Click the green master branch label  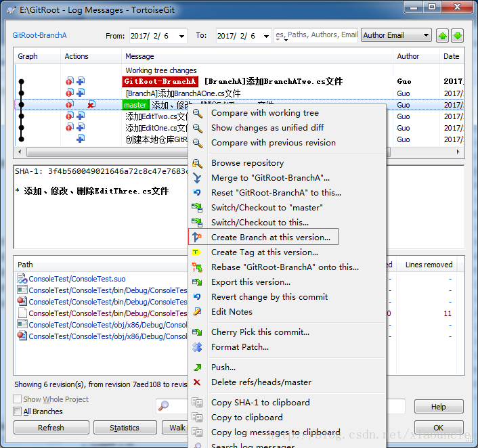135,105
